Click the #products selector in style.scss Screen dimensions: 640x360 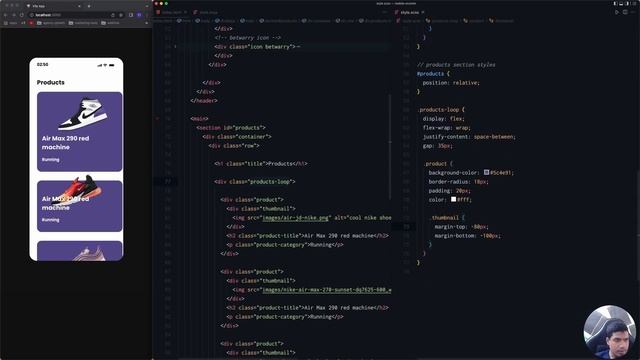(x=430, y=73)
